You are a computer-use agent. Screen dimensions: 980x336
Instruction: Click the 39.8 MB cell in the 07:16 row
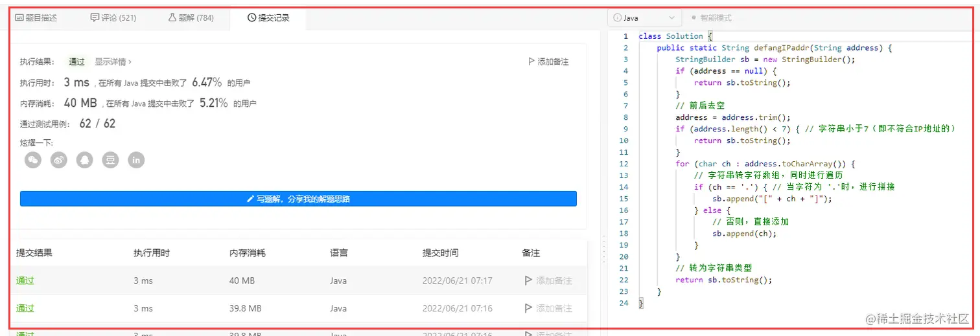246,309
